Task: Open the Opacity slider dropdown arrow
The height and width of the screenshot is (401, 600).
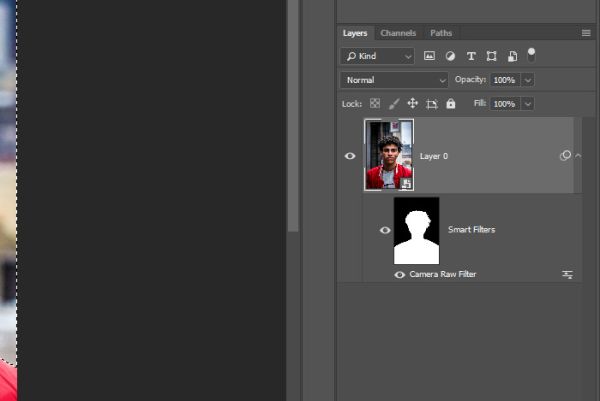Action: tap(528, 80)
